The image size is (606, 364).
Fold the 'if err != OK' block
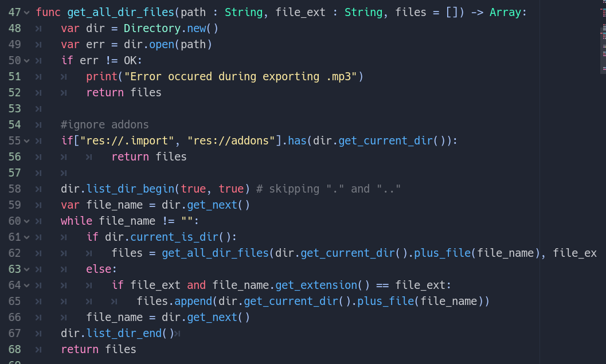[x=26, y=60]
